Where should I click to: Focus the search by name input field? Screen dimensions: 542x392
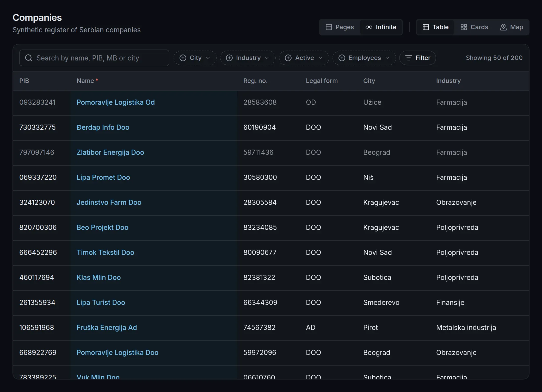click(94, 58)
